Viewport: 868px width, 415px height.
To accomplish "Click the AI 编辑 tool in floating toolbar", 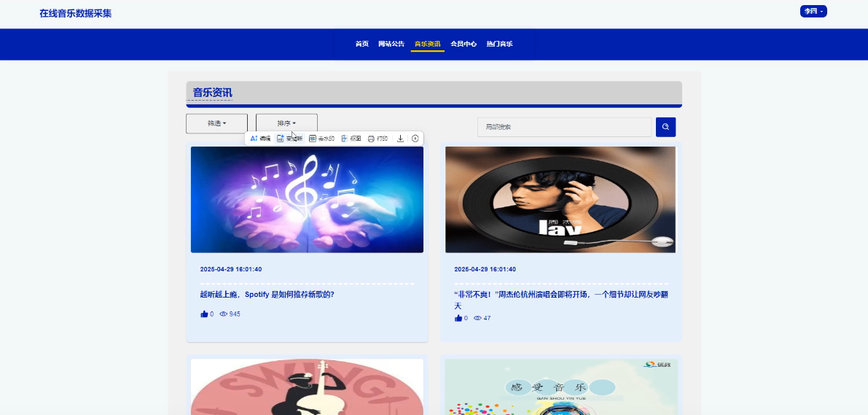I will (260, 139).
